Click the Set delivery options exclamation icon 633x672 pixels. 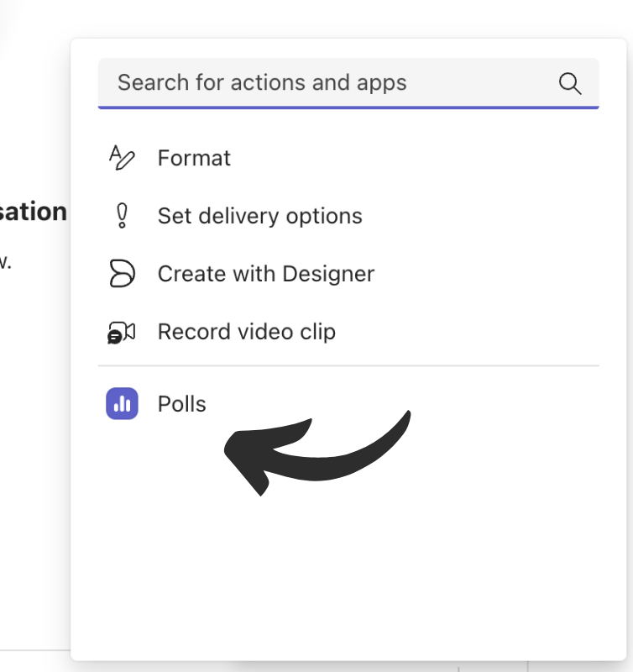pos(121,215)
